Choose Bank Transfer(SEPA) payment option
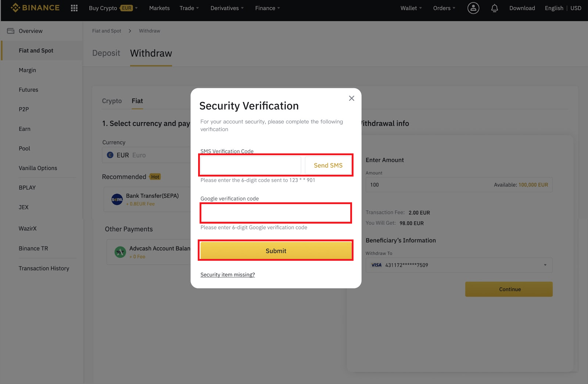 point(147,199)
